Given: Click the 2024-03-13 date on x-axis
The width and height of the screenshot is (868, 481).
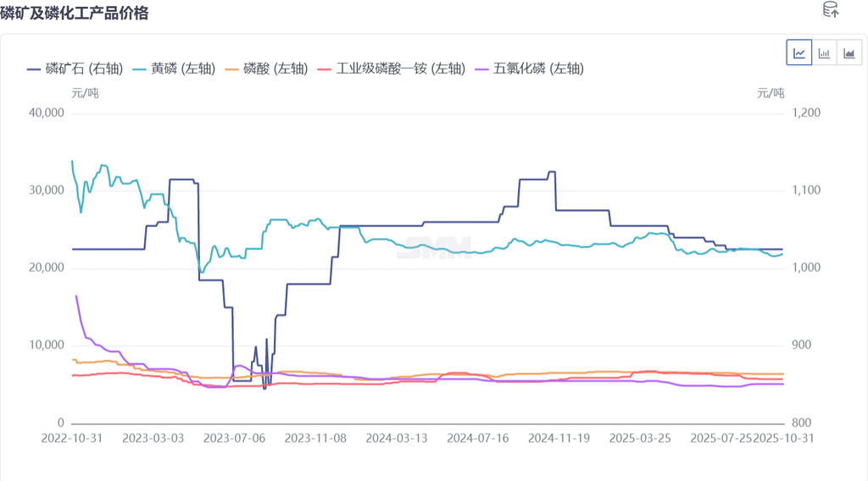Looking at the screenshot, I should 398,438.
